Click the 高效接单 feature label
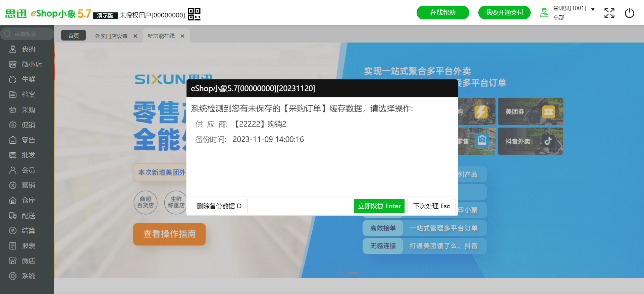Screen dimensions: 644x294 pyautogui.click(x=383, y=228)
